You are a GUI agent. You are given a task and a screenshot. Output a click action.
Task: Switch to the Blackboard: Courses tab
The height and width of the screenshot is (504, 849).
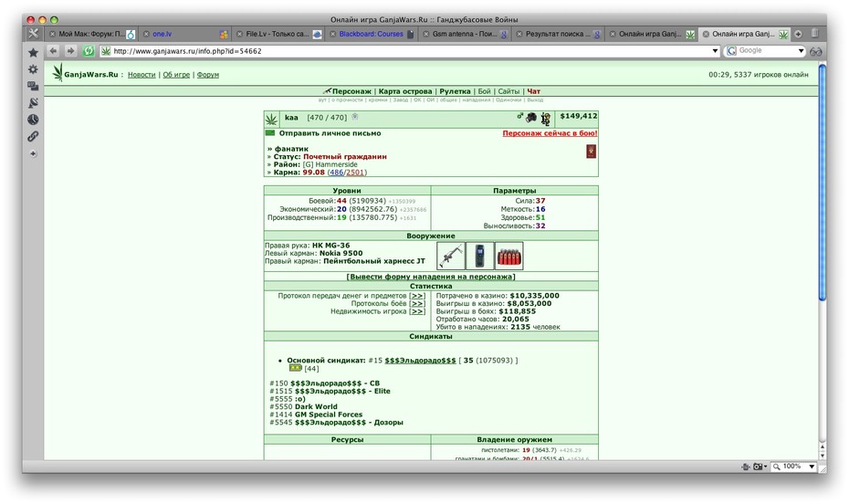point(372,34)
